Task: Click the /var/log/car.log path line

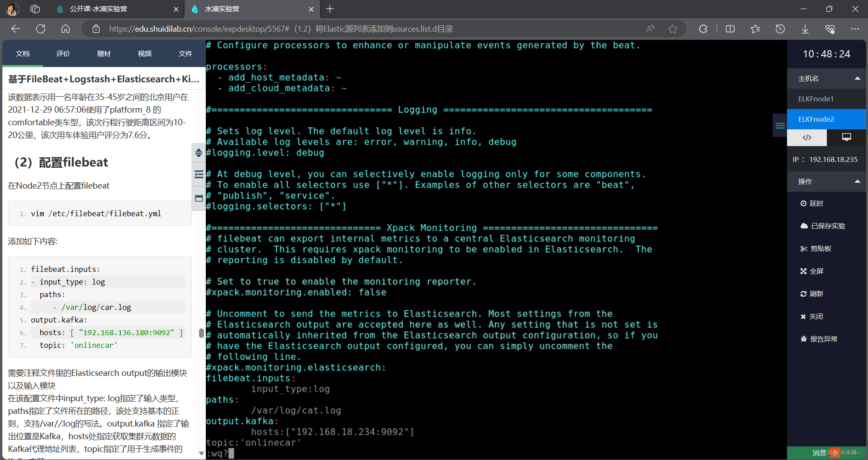Action: [x=96, y=307]
